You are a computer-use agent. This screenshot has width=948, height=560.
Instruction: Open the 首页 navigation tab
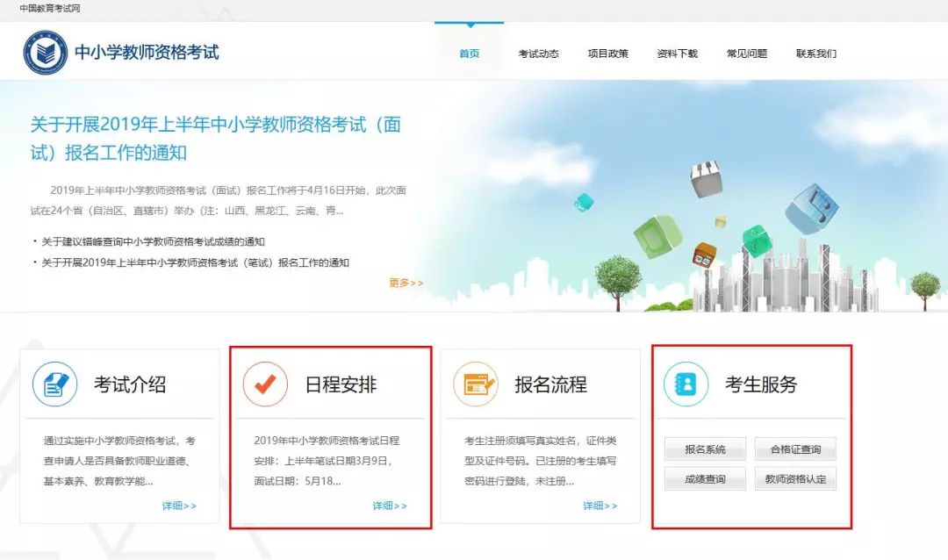pyautogui.click(x=469, y=54)
